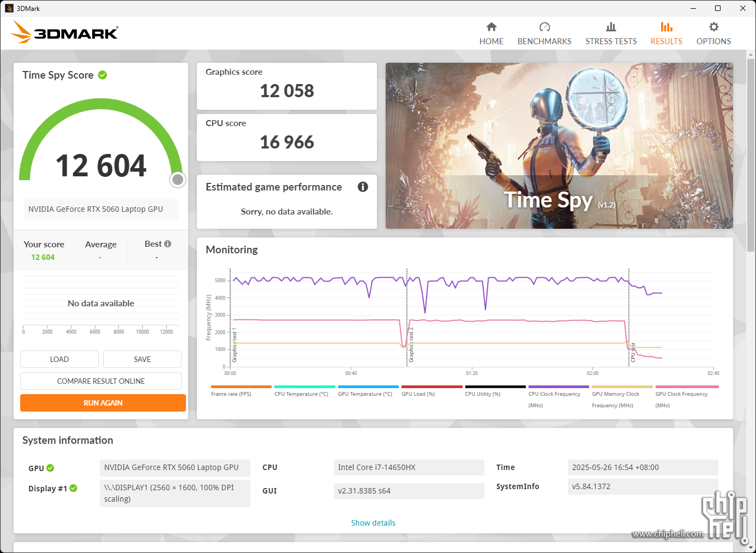Click the Graphics test 2 marker
Screen dimensions: 756x553
coord(411,344)
